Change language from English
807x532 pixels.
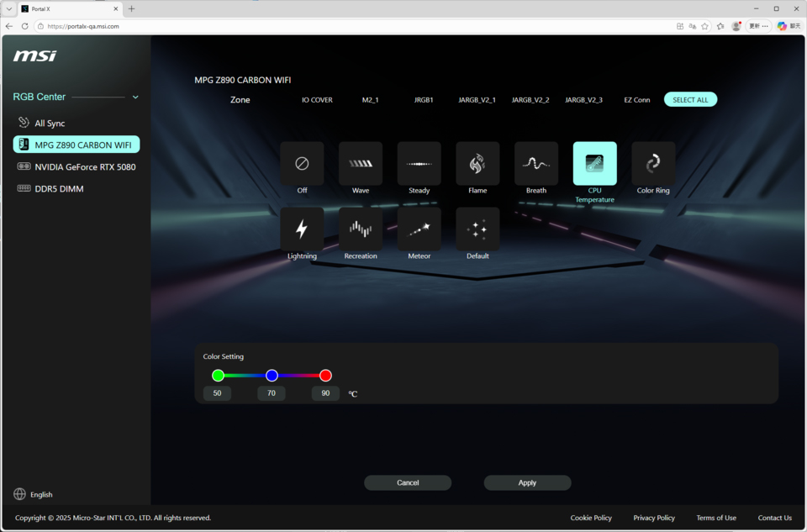click(41, 494)
